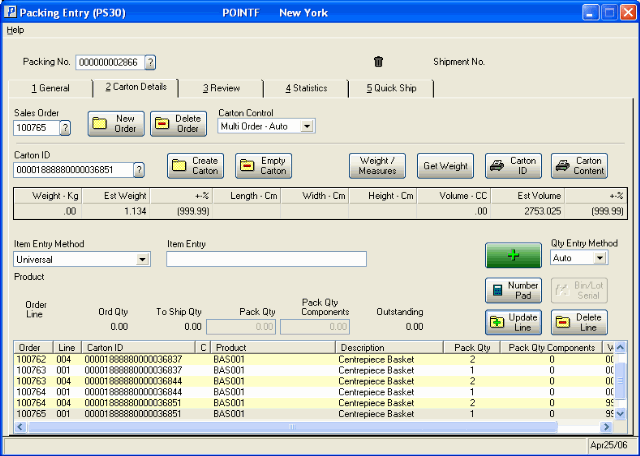This screenshot has height=456, width=640.
Task: Click the Carton ID input field
Action: [73, 170]
